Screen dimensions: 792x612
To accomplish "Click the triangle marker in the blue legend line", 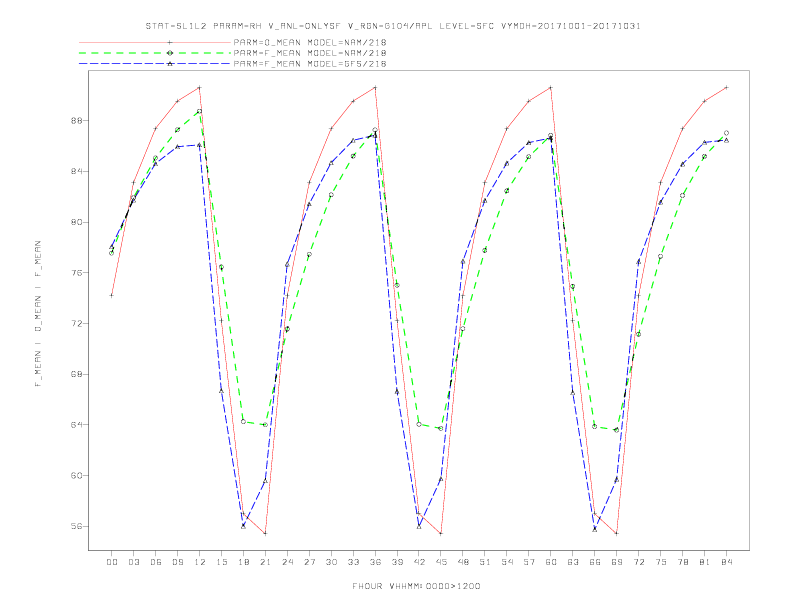I will click(x=170, y=64).
